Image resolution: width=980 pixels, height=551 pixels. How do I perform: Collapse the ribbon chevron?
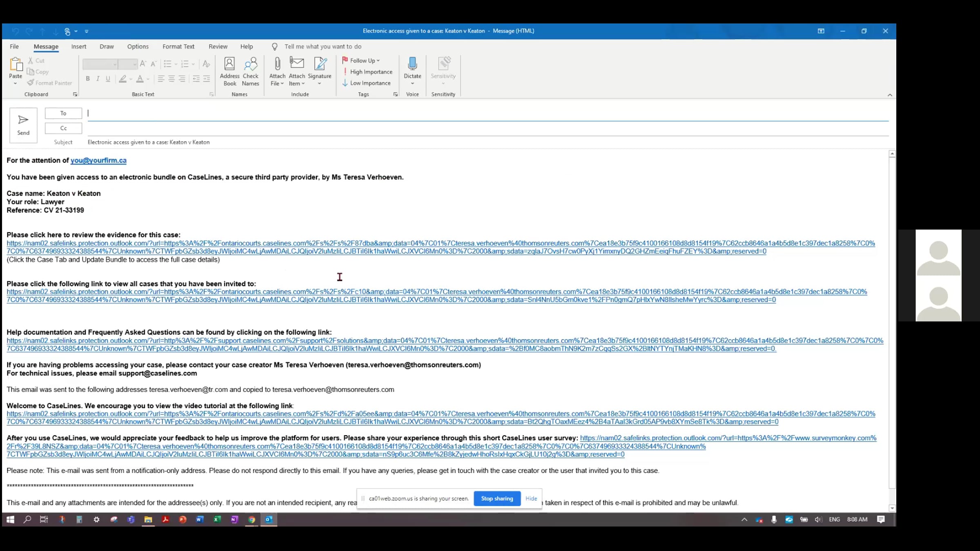890,95
